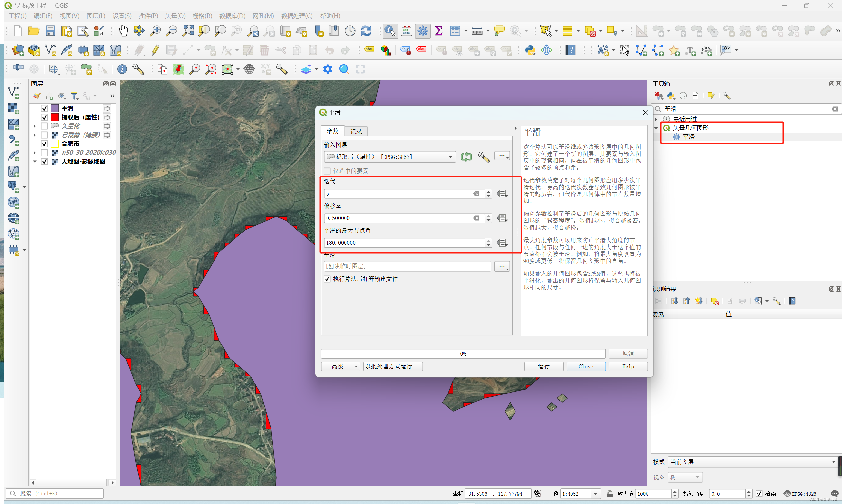Click the Refresh map icon
This screenshot has width=842, height=504.
(x=366, y=31)
